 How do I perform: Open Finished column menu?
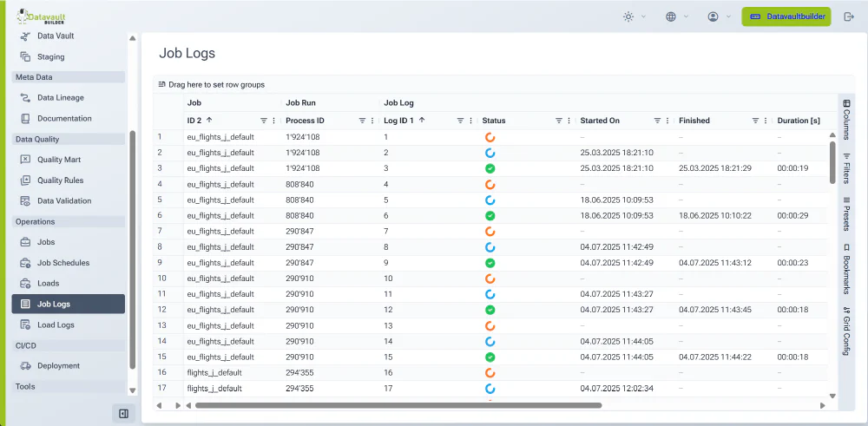click(766, 121)
